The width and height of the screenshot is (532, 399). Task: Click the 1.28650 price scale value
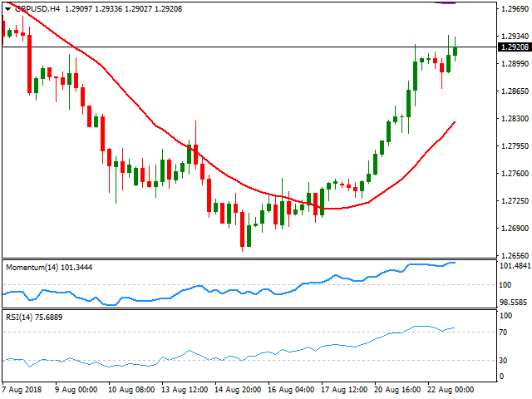tap(515, 91)
